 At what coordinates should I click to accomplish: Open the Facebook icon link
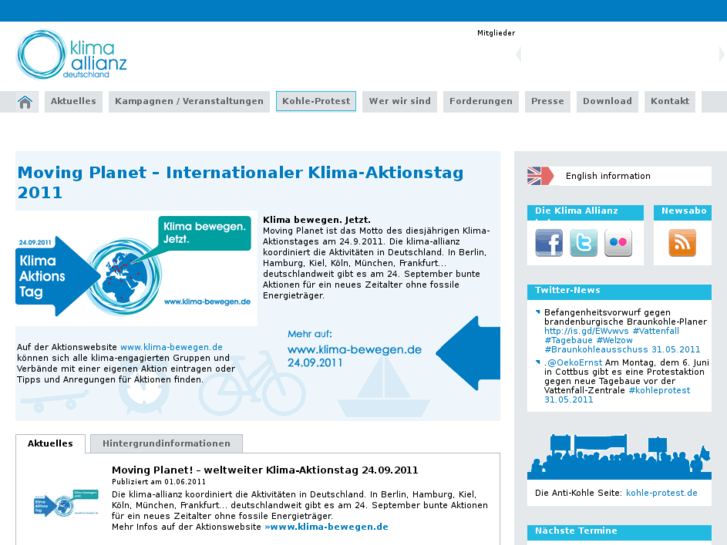(549, 243)
